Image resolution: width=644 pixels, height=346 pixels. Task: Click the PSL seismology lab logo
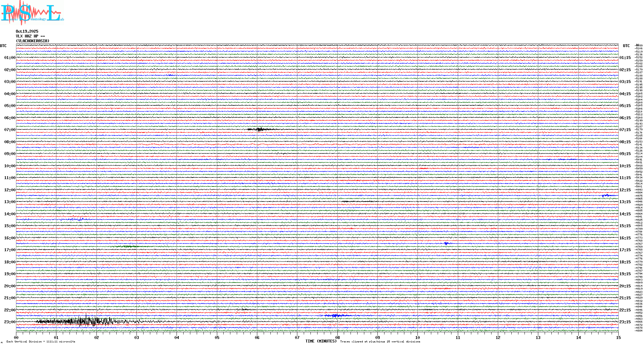coord(31,13)
